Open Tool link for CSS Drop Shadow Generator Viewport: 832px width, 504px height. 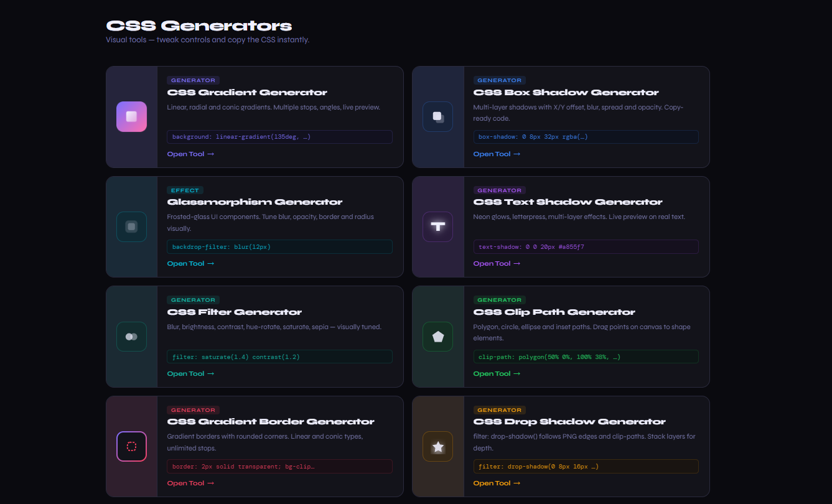[497, 483]
